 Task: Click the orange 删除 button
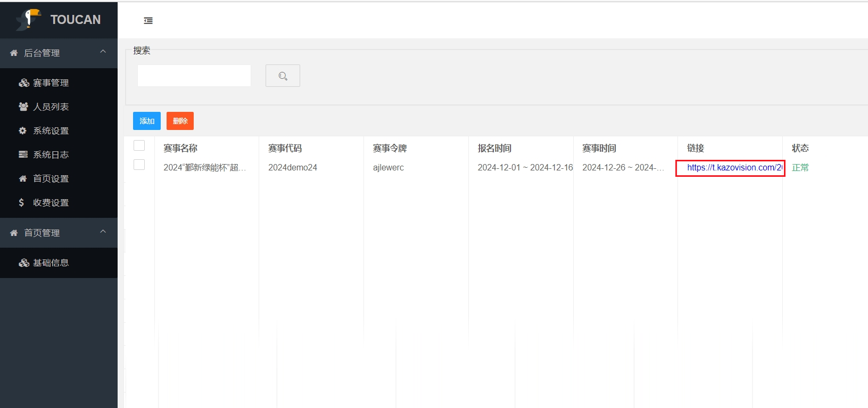point(180,121)
